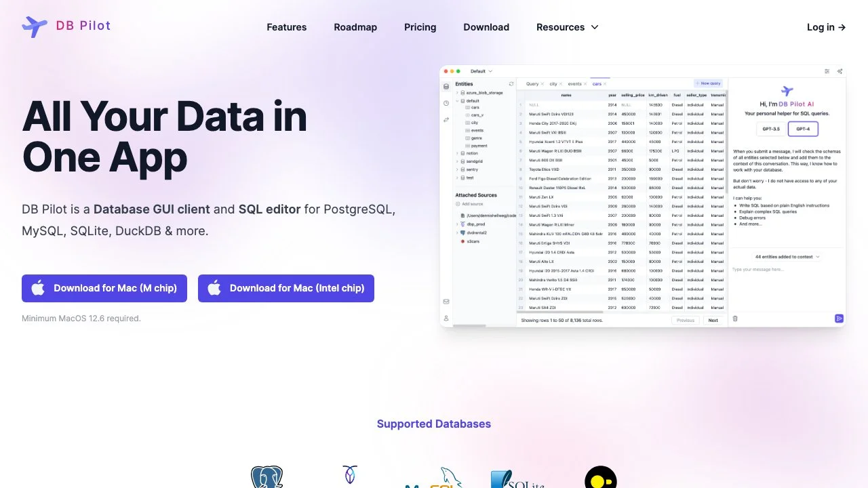The height and width of the screenshot is (488, 868).
Task: Switch to the Query tab in preview
Action: [x=532, y=84]
